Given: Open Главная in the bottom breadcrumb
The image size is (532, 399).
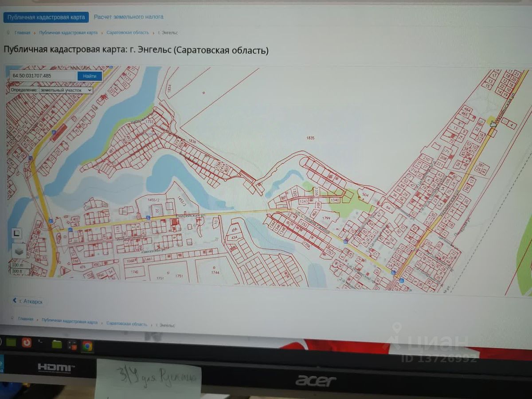Looking at the screenshot, I should click(26, 319).
